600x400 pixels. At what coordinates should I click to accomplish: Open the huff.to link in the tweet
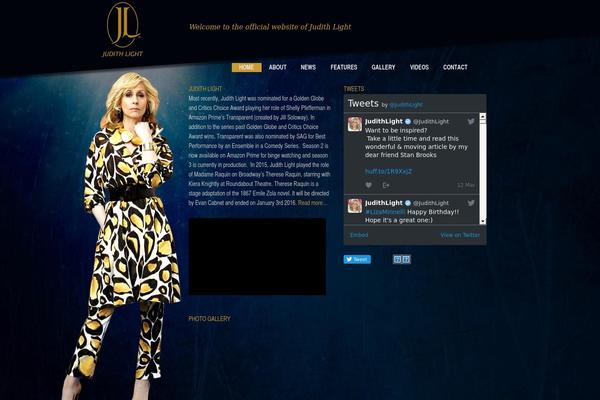[x=388, y=171]
